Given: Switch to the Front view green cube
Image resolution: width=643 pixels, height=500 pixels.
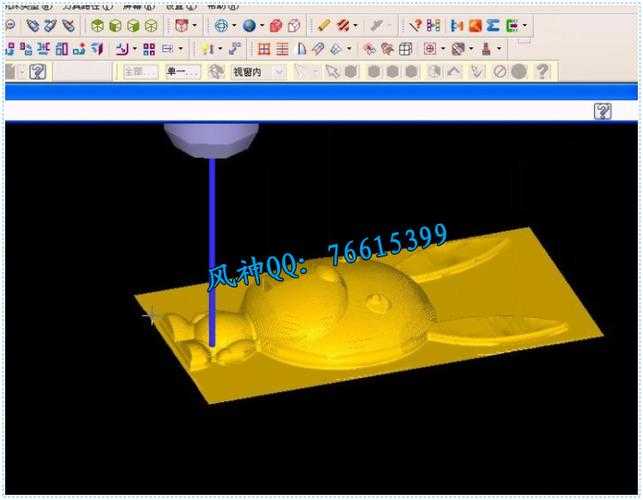Looking at the screenshot, I should tap(115, 26).
